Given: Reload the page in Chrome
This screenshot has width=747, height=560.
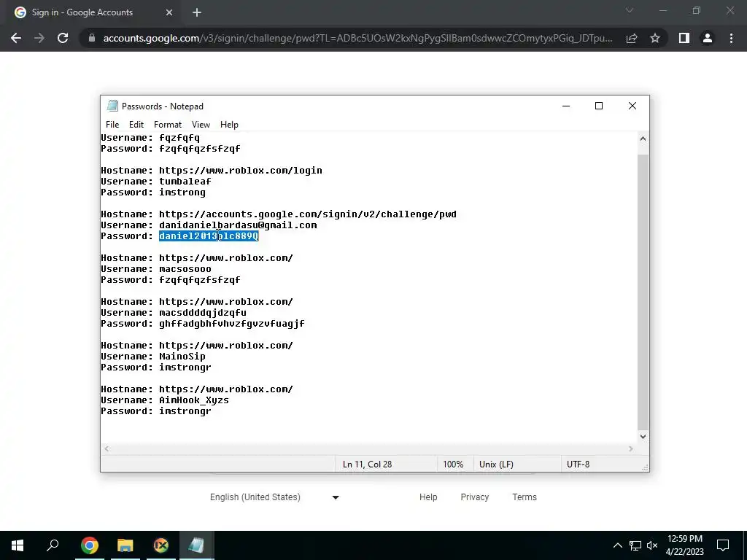Looking at the screenshot, I should click(x=63, y=38).
